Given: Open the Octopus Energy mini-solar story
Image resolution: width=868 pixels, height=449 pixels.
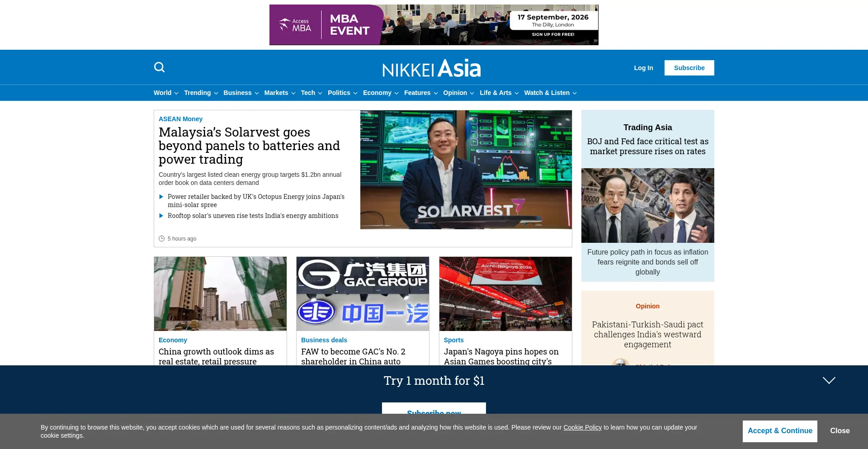Looking at the screenshot, I should click(x=256, y=201).
